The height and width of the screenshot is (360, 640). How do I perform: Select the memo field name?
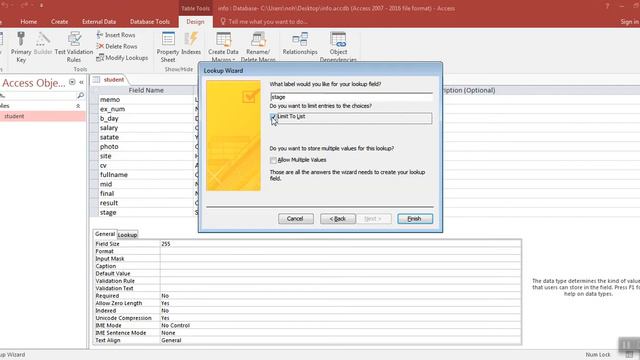[x=110, y=100]
